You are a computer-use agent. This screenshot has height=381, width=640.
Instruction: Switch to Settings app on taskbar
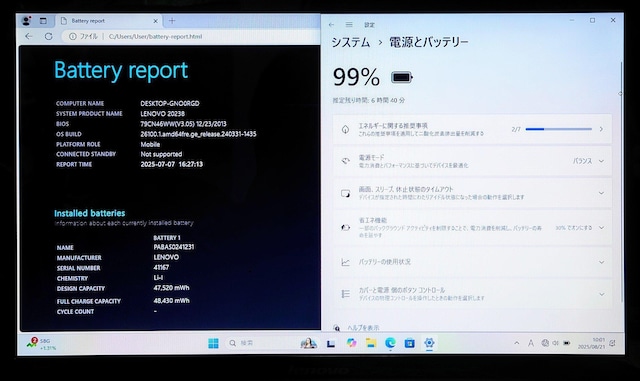click(429, 343)
